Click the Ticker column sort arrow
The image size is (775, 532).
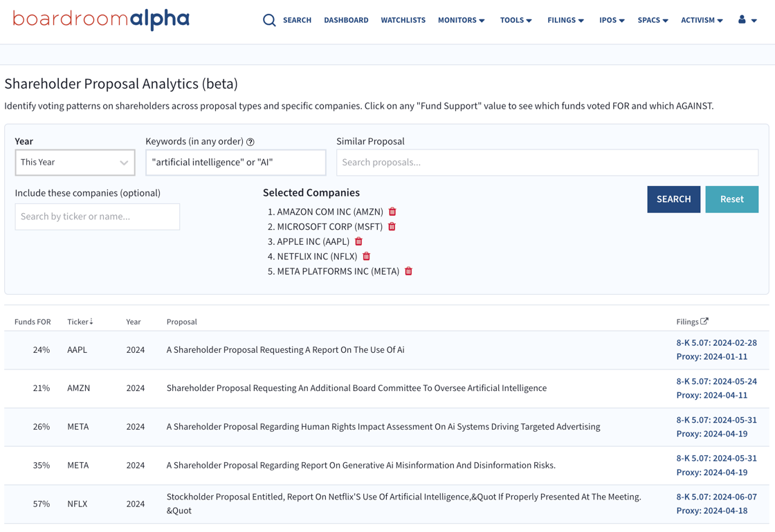click(x=93, y=321)
